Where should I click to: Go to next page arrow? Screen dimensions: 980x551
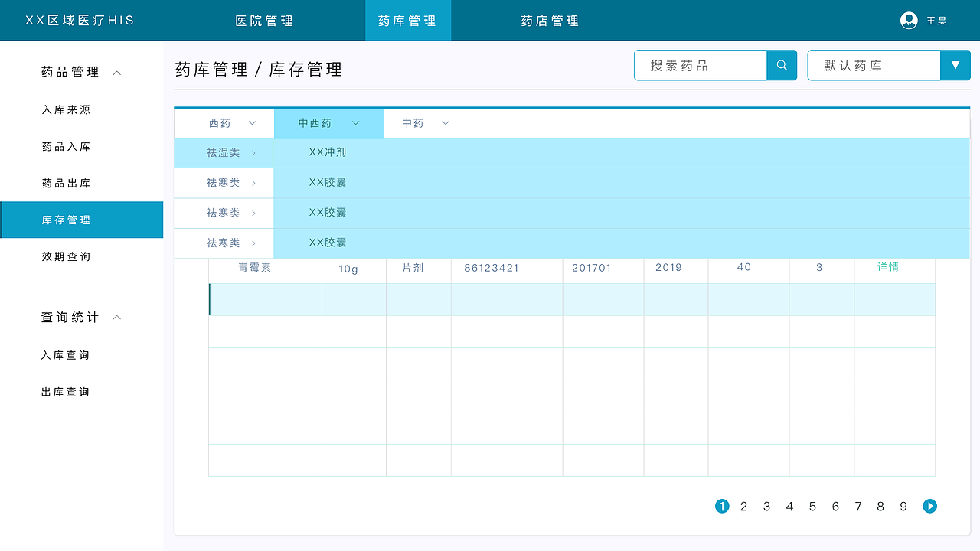(x=929, y=506)
